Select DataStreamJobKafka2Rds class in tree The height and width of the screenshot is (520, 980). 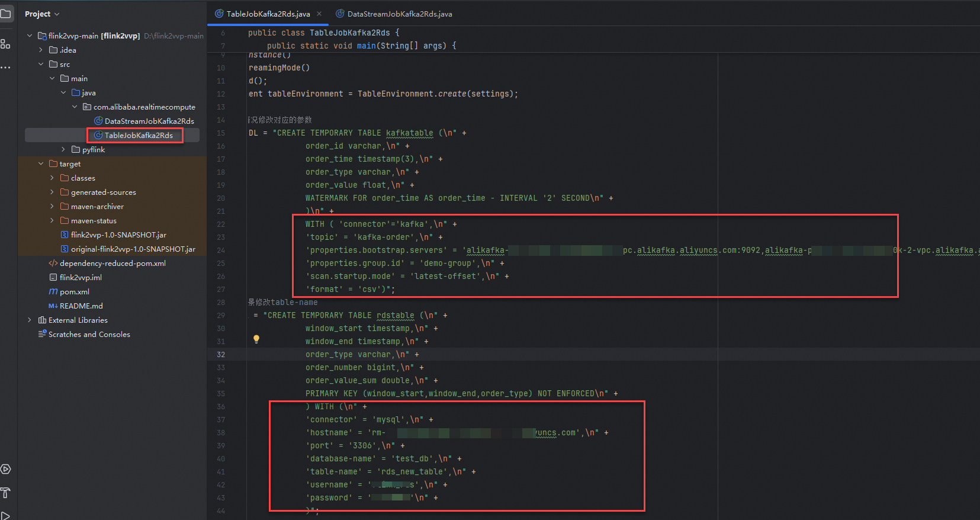[144, 121]
